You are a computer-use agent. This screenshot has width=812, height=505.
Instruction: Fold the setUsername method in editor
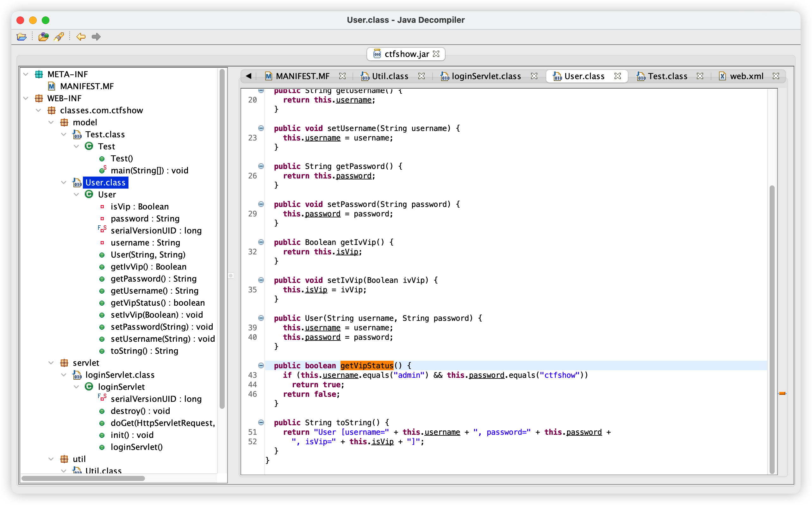(x=261, y=128)
